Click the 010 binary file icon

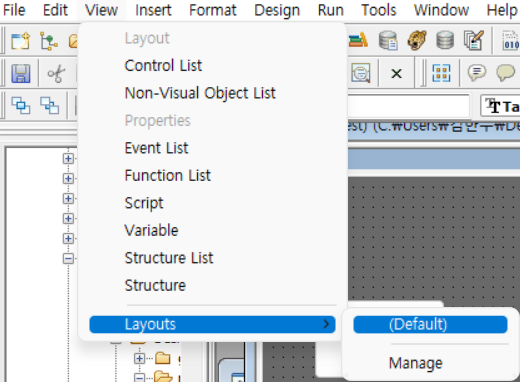(x=511, y=41)
